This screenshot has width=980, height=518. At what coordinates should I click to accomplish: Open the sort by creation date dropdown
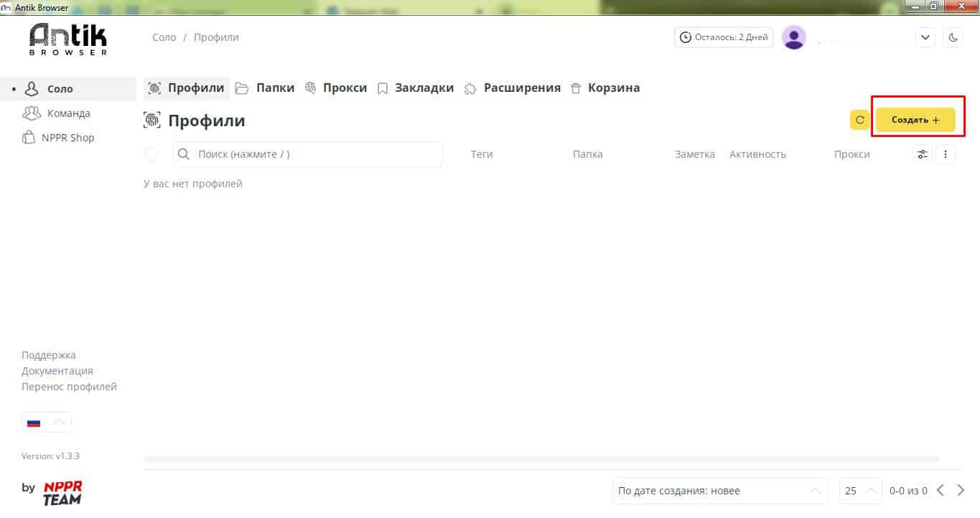pos(719,491)
